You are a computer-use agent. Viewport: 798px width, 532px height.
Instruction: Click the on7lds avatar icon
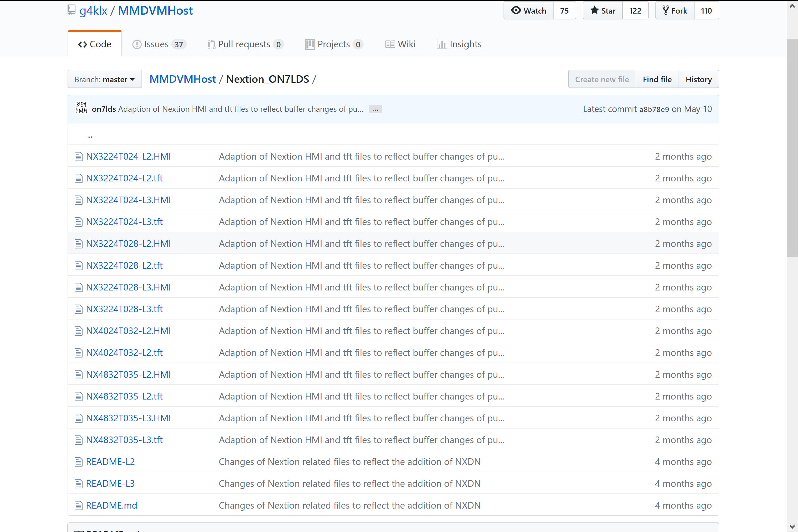[81, 109]
